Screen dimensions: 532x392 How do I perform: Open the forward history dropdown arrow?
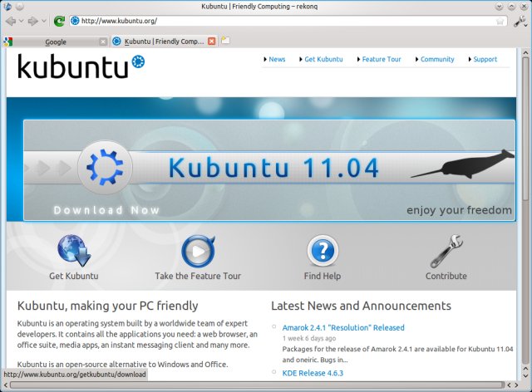[x=44, y=21]
